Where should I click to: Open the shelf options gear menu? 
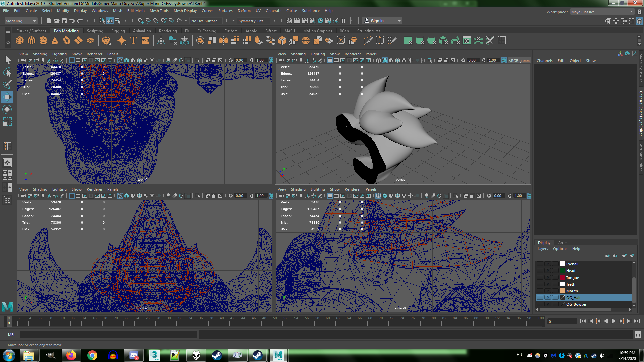(8, 42)
